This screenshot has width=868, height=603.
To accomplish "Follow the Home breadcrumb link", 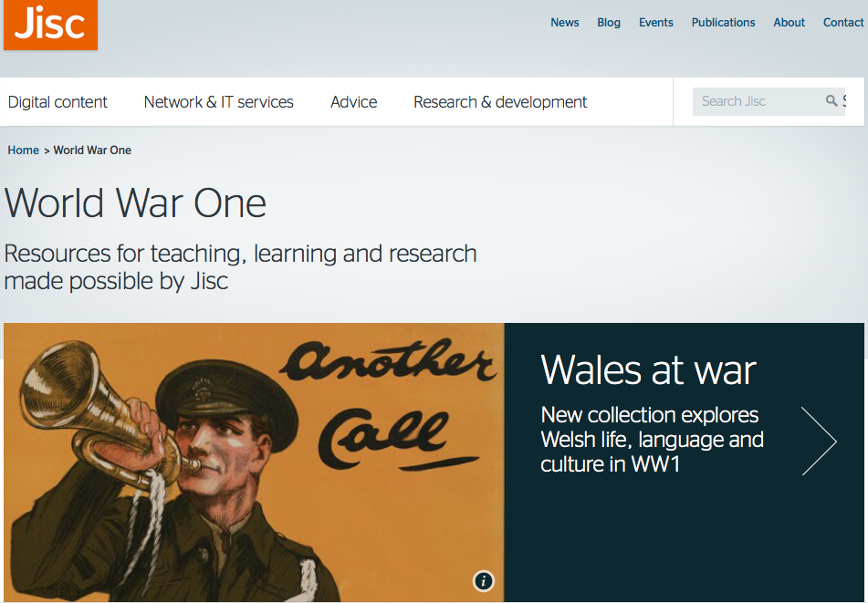I will click(23, 151).
